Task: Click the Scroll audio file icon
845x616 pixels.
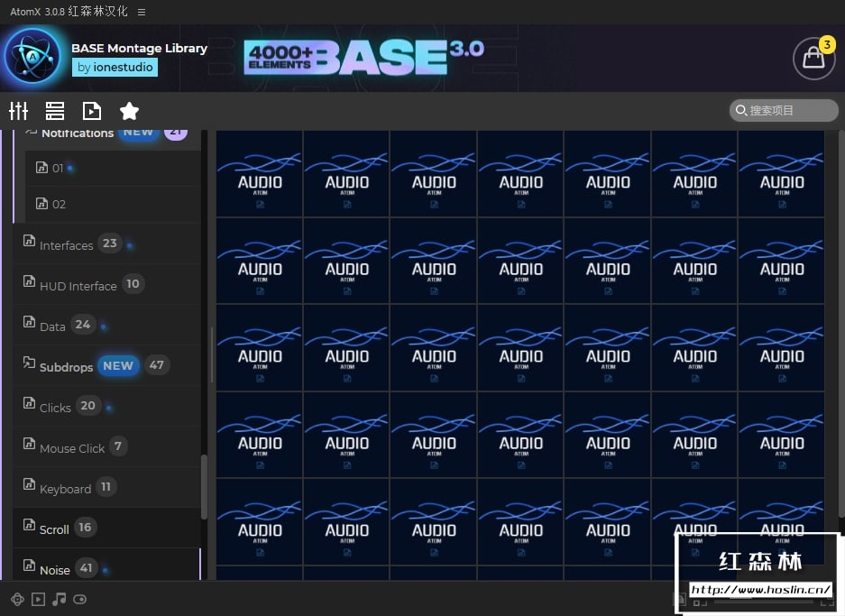Action: (x=29, y=524)
